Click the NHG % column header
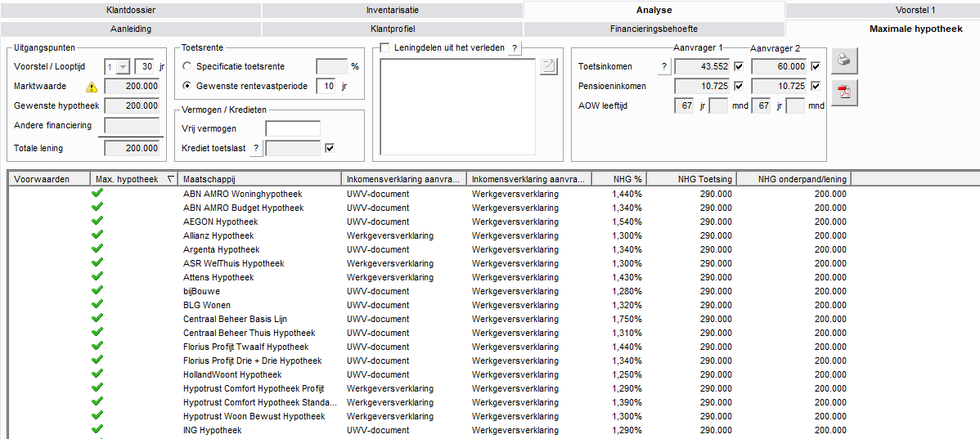The width and height of the screenshot is (980, 439). pos(619,179)
